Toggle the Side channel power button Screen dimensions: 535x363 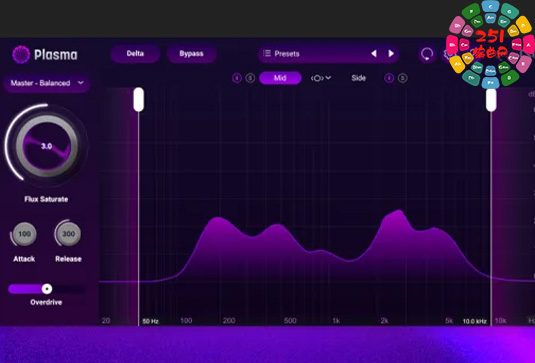389,78
